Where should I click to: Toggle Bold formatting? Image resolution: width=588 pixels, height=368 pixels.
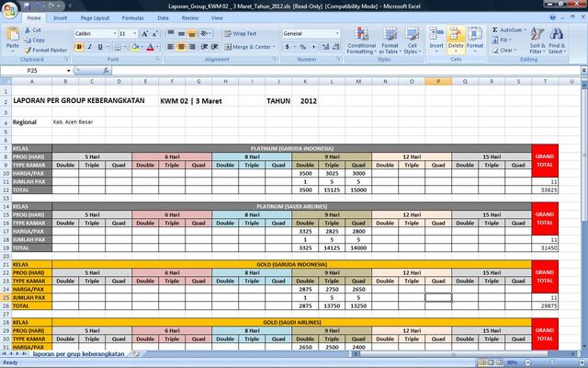tap(79, 47)
